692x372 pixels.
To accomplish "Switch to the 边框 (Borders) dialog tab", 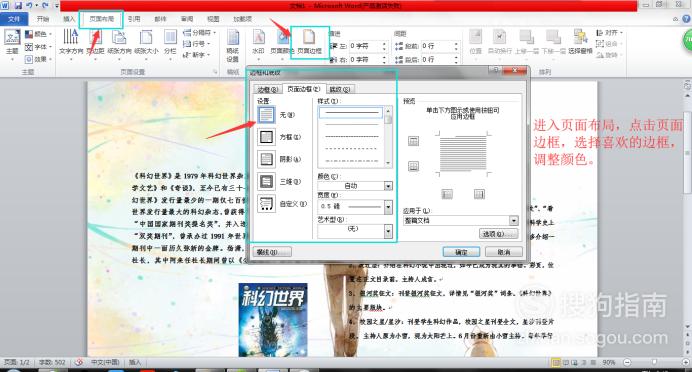I will [x=268, y=90].
